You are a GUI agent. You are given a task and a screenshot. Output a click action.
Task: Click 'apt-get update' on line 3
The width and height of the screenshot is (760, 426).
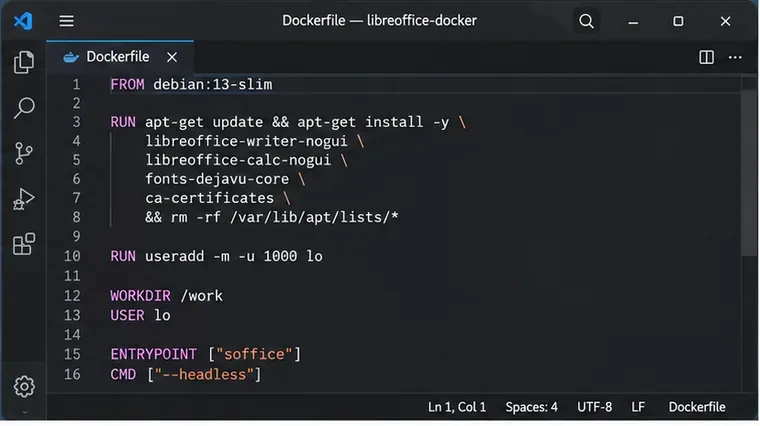204,122
